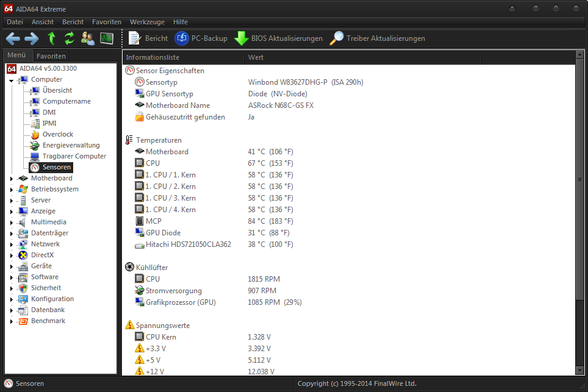Open the Ansicht menu
Screen dimensions: 588x392
43,22
